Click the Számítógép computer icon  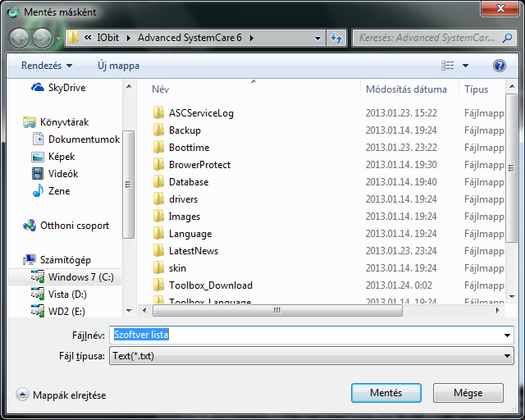coord(30,259)
